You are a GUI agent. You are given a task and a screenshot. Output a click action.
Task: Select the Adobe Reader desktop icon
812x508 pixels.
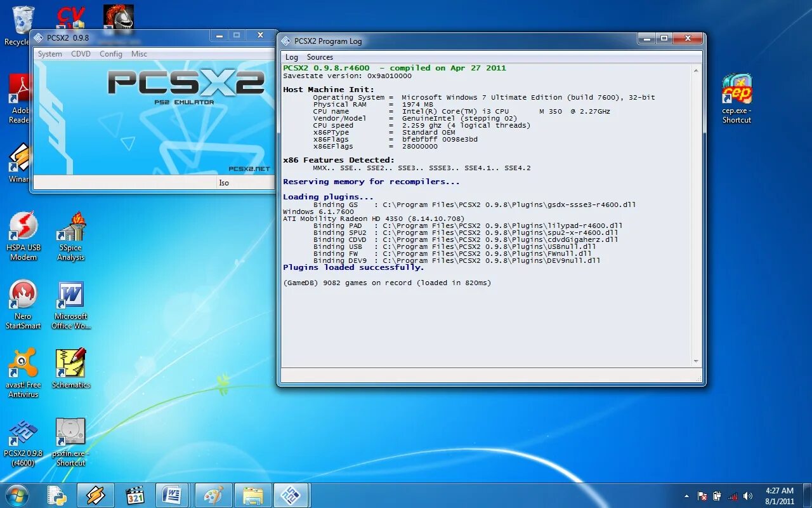tap(19, 99)
